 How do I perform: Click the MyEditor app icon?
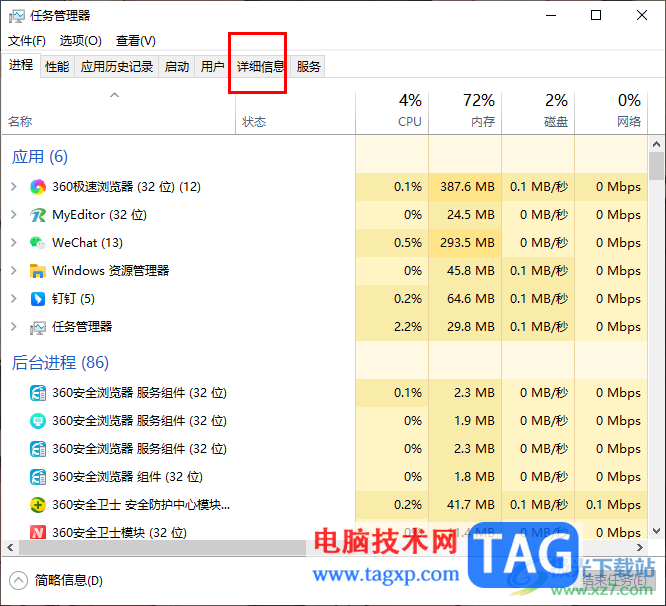tap(38, 215)
